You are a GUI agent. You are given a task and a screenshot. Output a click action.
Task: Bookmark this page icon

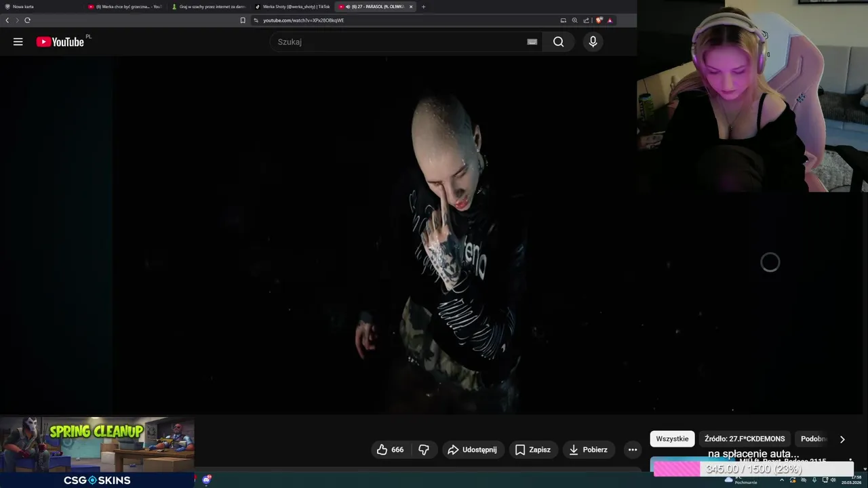pos(243,20)
